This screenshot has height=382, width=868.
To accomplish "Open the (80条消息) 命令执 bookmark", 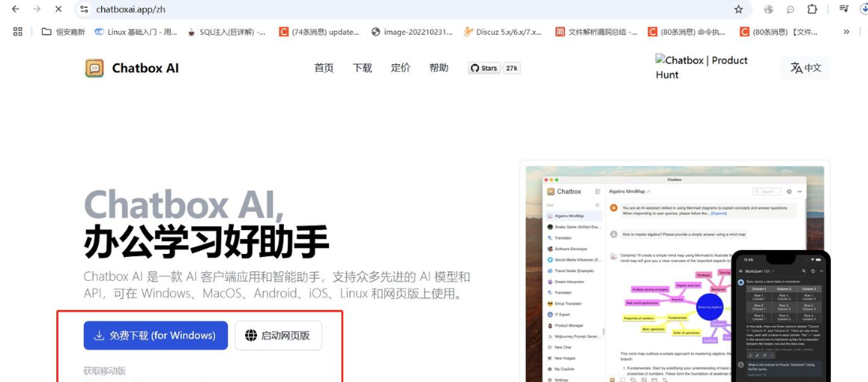I will [x=687, y=32].
